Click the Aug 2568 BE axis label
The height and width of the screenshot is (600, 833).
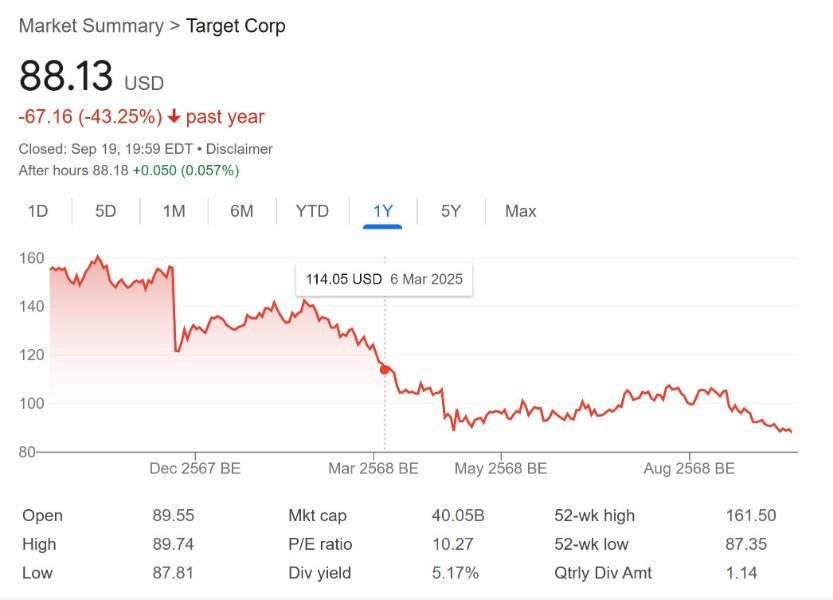[689, 468]
